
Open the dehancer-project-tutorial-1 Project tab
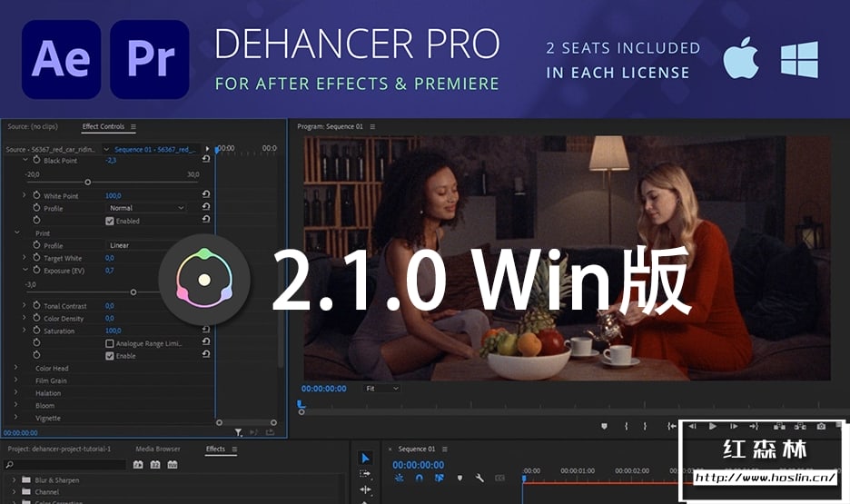[x=59, y=449]
